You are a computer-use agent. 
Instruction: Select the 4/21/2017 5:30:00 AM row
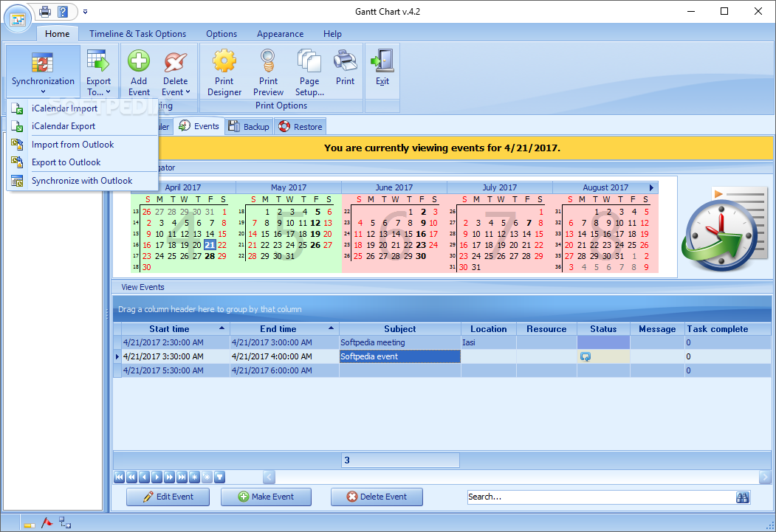[442, 370]
